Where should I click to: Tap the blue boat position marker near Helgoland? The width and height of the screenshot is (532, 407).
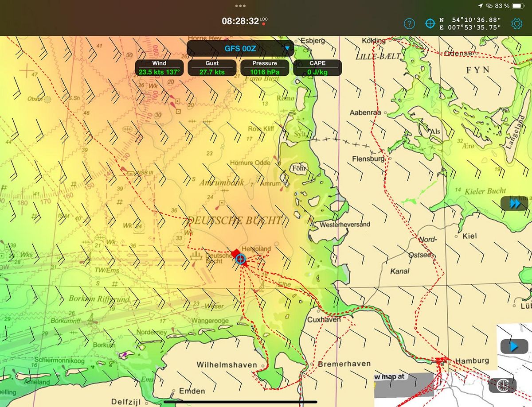pos(240,259)
